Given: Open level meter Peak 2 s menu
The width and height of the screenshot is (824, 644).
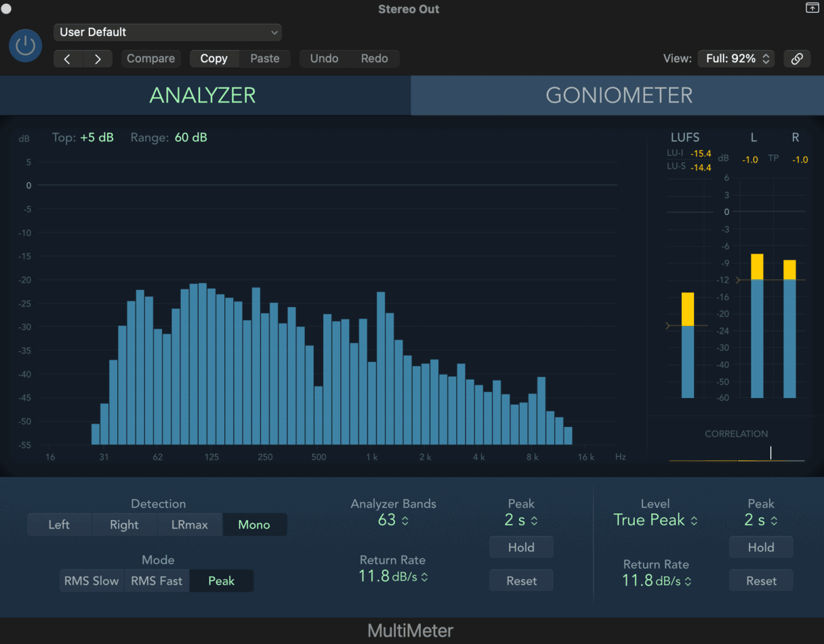Looking at the screenshot, I should click(761, 521).
